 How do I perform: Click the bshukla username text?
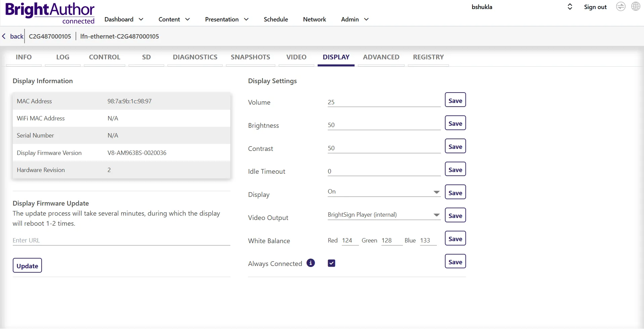[482, 7]
